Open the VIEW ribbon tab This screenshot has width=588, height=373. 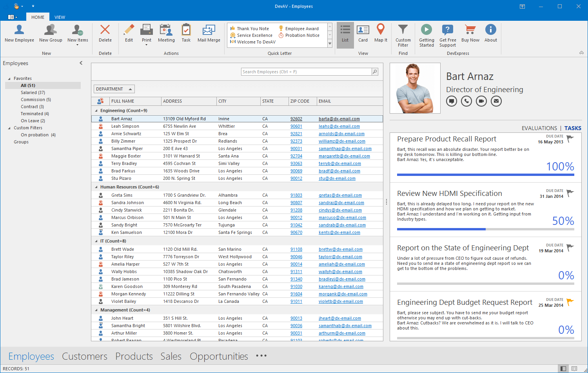(x=60, y=17)
